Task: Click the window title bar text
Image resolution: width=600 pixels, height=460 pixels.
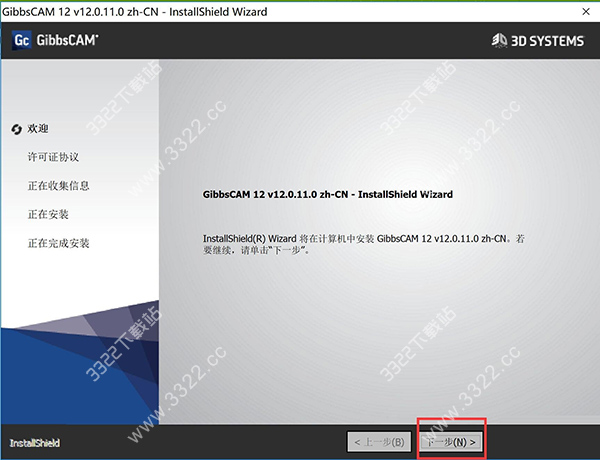Action: [x=135, y=12]
